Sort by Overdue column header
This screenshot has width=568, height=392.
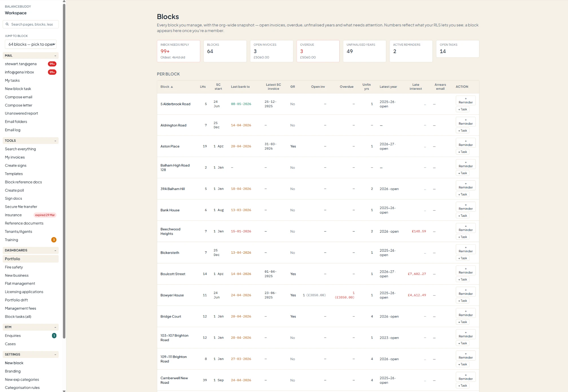(x=346, y=87)
